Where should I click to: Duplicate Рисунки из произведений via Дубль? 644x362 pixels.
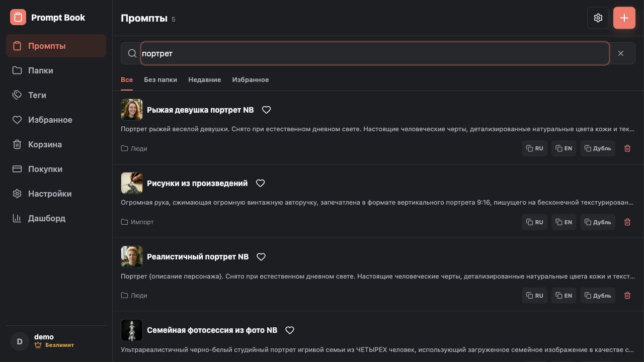pos(598,222)
